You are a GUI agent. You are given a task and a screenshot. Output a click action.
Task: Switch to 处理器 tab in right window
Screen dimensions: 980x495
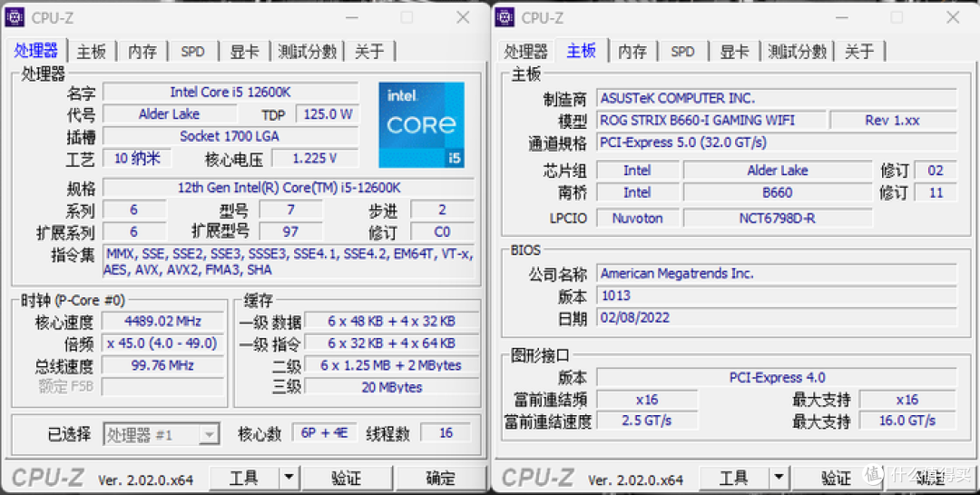tap(525, 51)
